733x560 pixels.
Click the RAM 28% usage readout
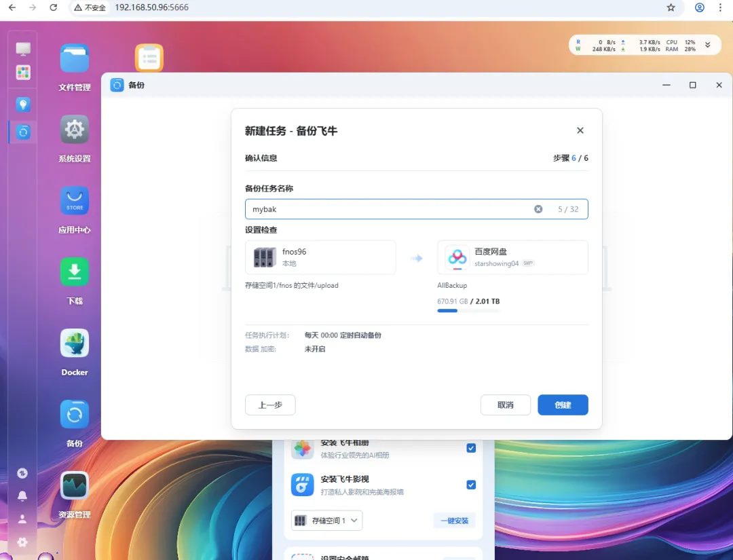coord(681,49)
